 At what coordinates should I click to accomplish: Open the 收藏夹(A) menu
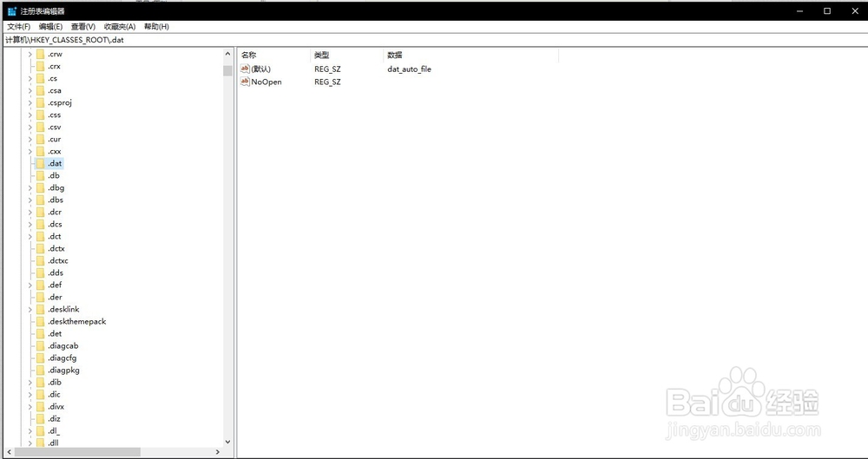(120, 27)
